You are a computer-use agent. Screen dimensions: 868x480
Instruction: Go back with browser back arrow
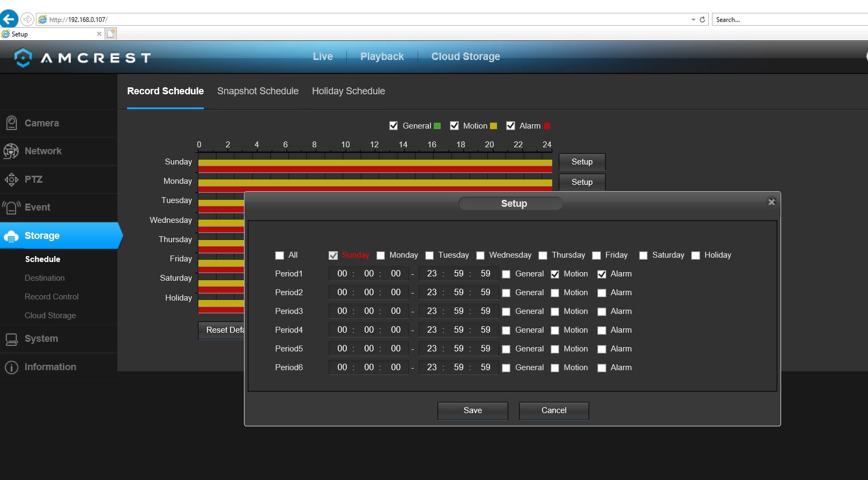point(9,19)
